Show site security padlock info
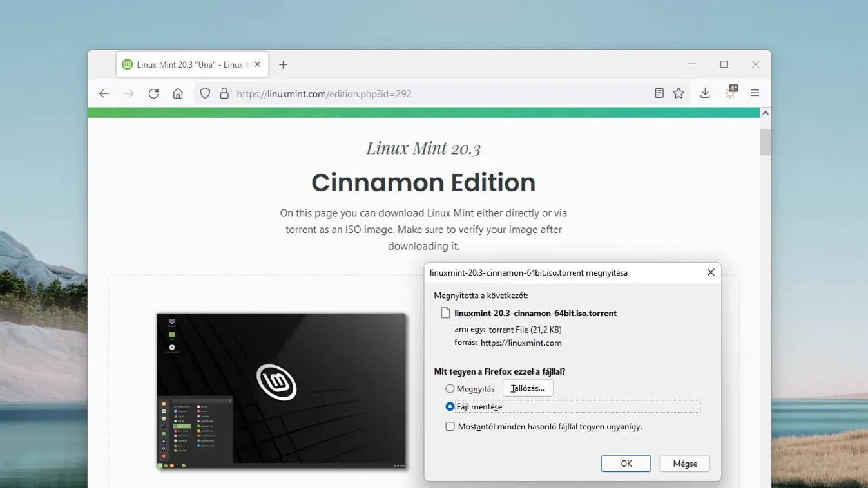Screen dimensions: 868x488 coord(224,93)
